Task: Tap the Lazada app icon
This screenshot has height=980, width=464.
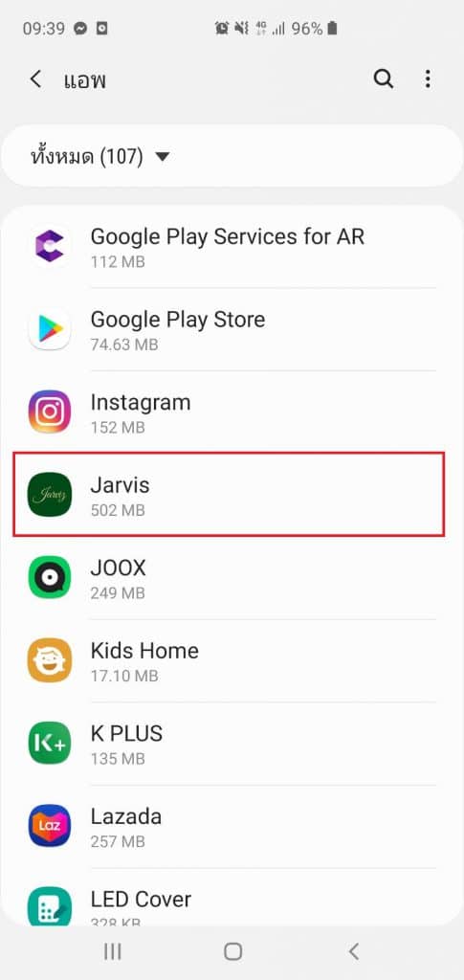Action: coord(50,826)
